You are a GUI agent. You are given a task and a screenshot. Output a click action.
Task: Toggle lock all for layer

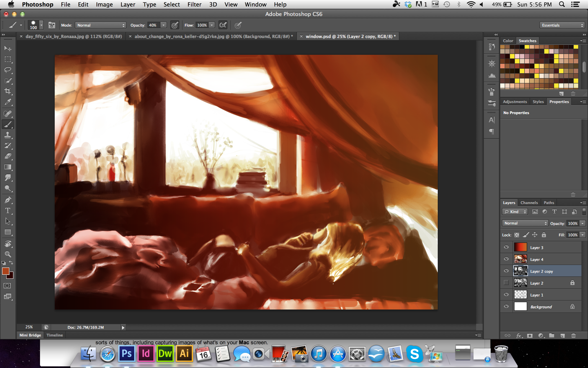coord(544,235)
